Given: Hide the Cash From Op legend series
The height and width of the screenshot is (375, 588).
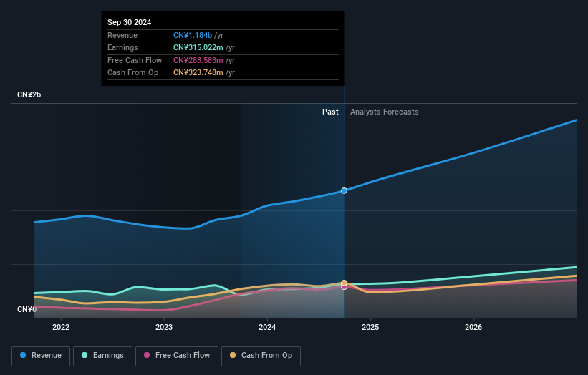Looking at the screenshot, I should click(x=261, y=356).
